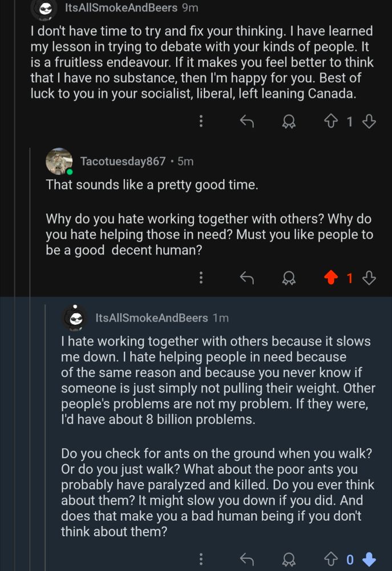
Task: Give an award to the first comment
Action: click(x=289, y=121)
